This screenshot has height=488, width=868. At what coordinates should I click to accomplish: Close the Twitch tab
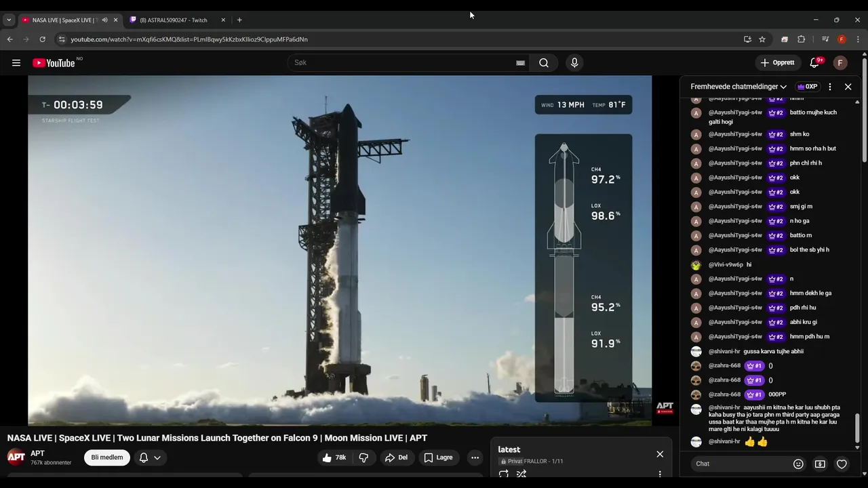[x=223, y=20]
